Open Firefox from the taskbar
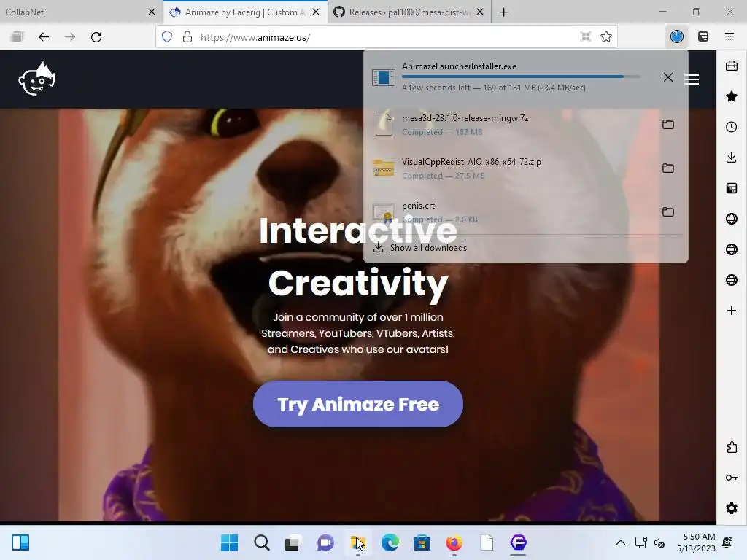Image resolution: width=747 pixels, height=560 pixels. (x=454, y=542)
